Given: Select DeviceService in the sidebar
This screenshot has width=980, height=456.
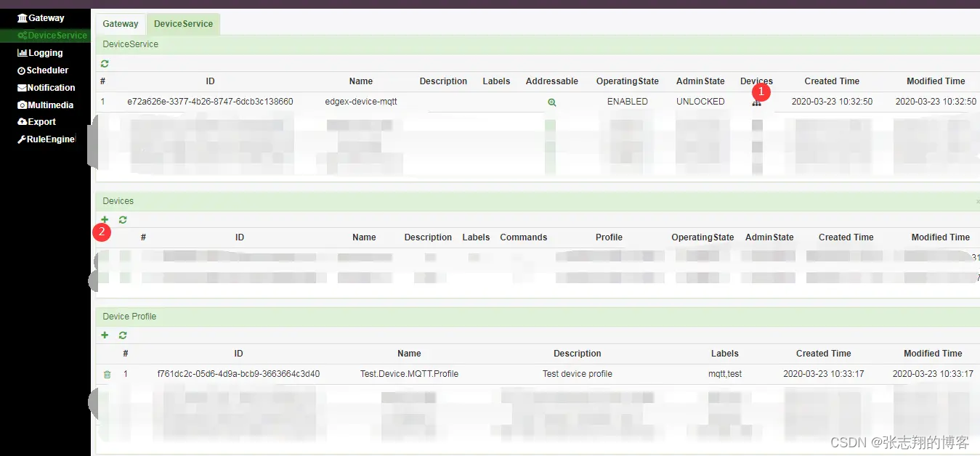Looking at the screenshot, I should point(52,36).
